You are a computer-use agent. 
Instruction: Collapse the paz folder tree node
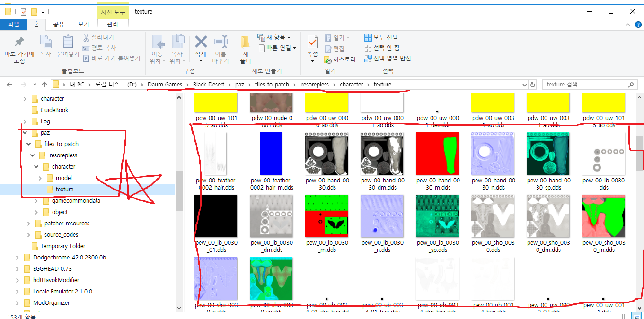pyautogui.click(x=25, y=133)
